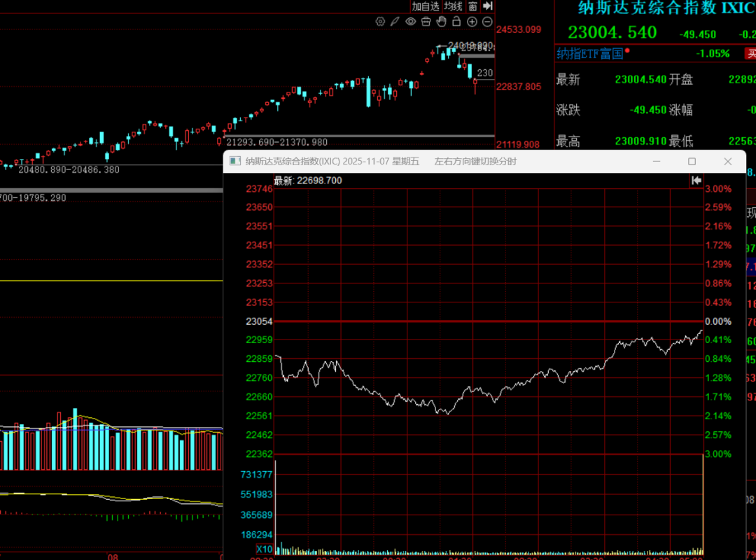Close the 纳斯达克综合指数 intraday popup
756x560 pixels.
[x=728, y=162]
